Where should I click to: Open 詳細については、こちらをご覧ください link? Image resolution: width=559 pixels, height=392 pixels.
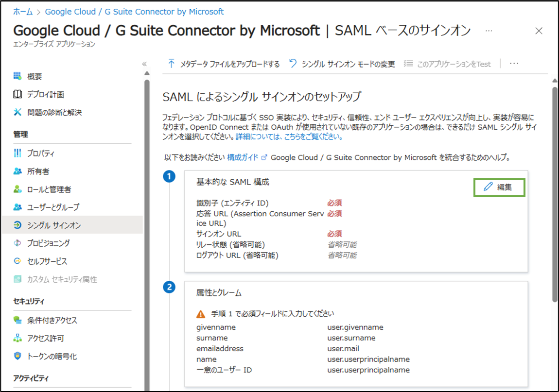pyautogui.click(x=289, y=136)
